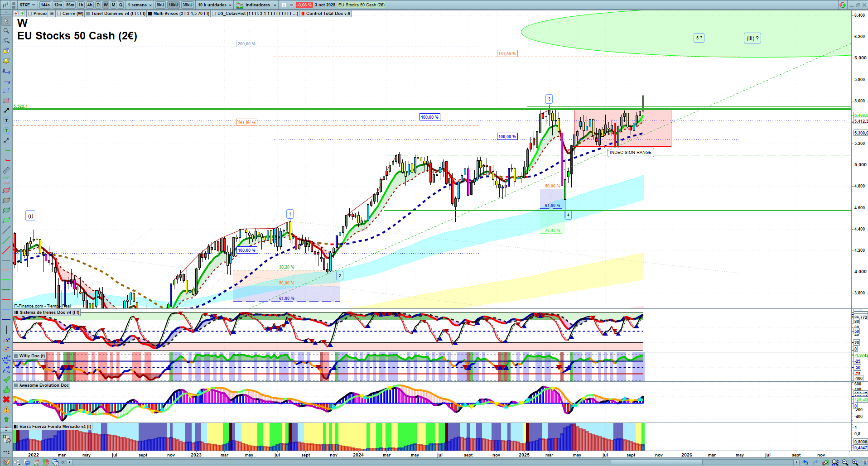Click the share icon in bottom bar

(17, 462)
